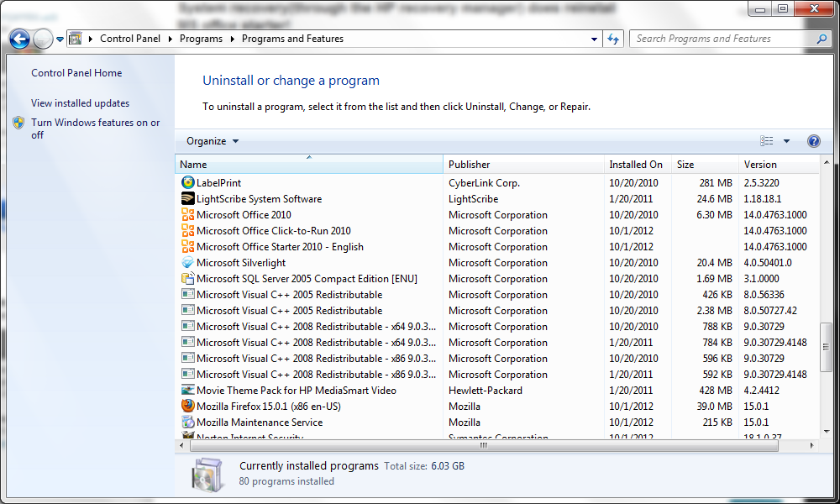Open Turn Windows features on or off
This screenshot has height=504, width=840.
tap(96, 129)
